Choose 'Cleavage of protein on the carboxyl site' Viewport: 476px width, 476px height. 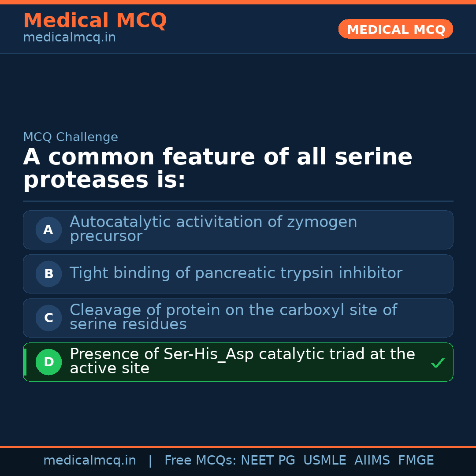tap(233, 317)
